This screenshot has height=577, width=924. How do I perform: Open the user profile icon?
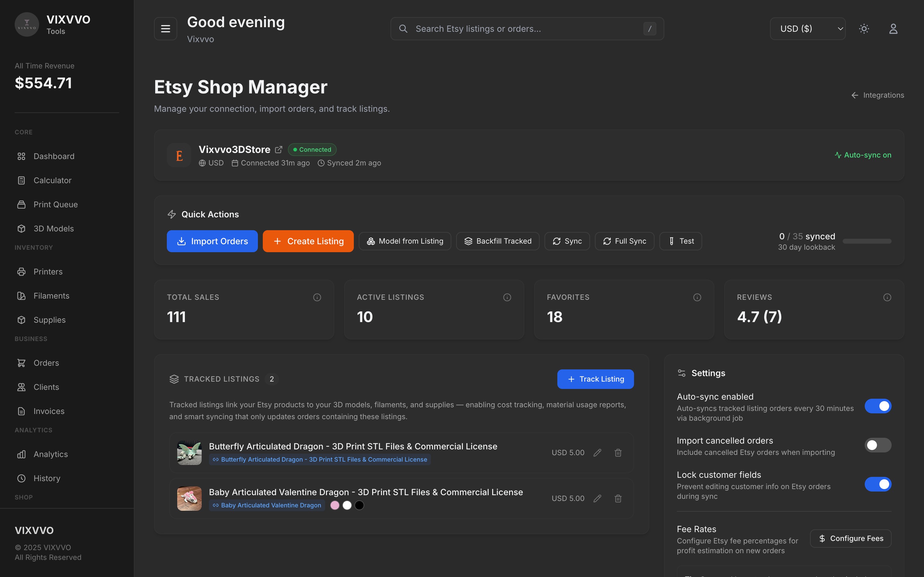point(893,28)
